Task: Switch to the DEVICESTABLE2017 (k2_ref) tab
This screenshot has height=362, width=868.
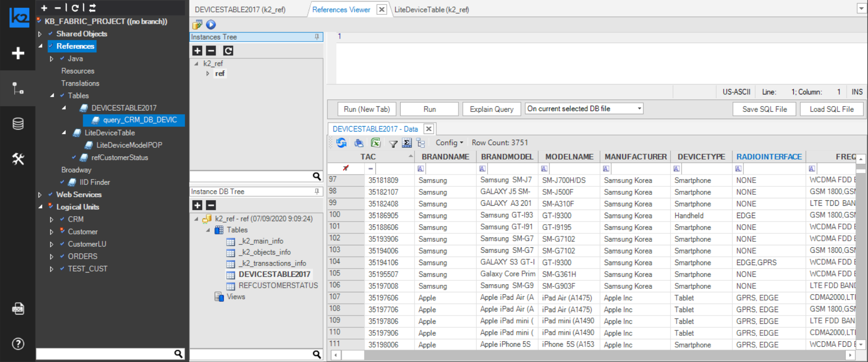Action: point(240,9)
